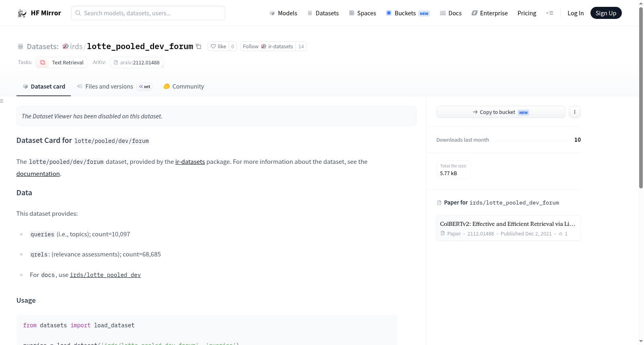644x345 pixels.
Task: Focus the search models, datasets, users field
Action: pos(148,13)
